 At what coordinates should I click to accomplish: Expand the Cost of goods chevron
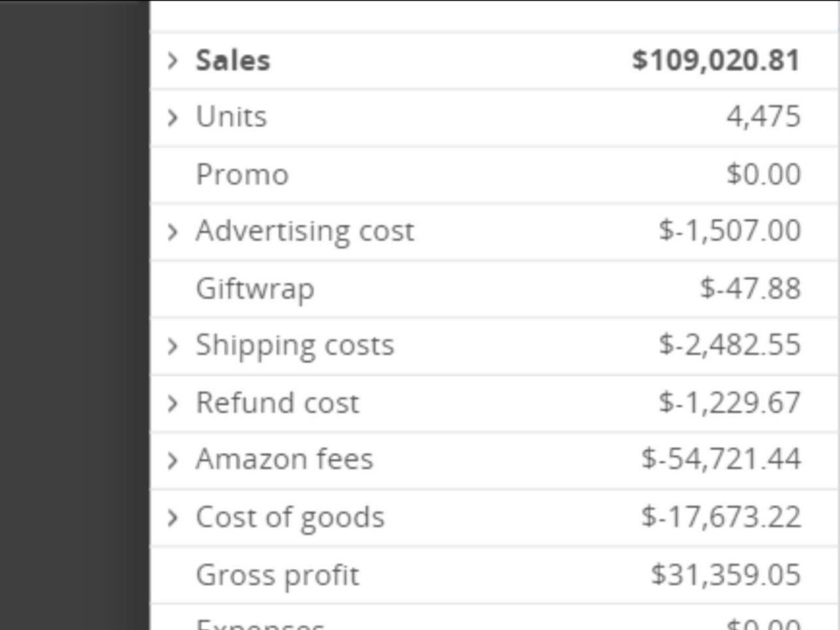pyautogui.click(x=172, y=517)
